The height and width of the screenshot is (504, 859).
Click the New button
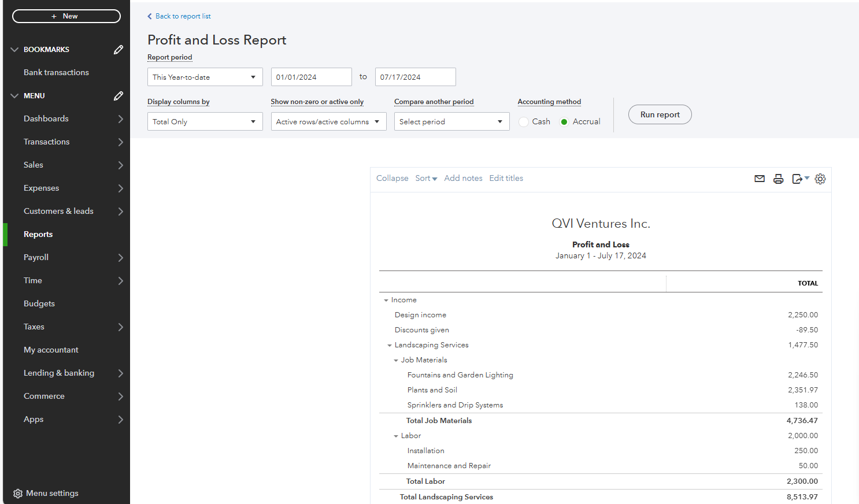click(66, 16)
